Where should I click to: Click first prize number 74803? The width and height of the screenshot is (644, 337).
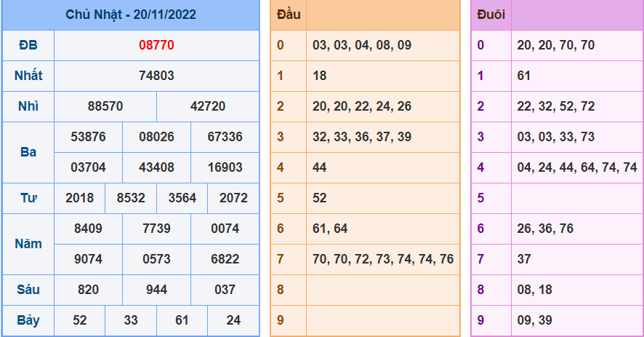click(x=156, y=76)
